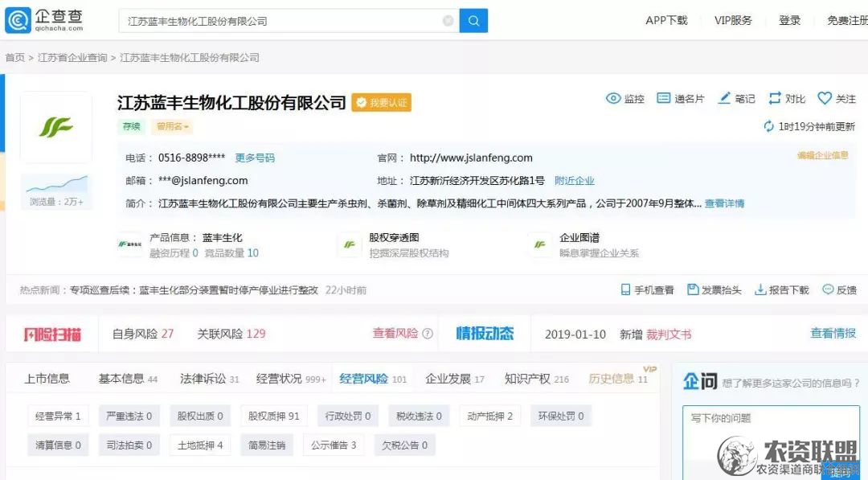
Task: Click 司法拍卖 0 filter
Action: click(129, 445)
